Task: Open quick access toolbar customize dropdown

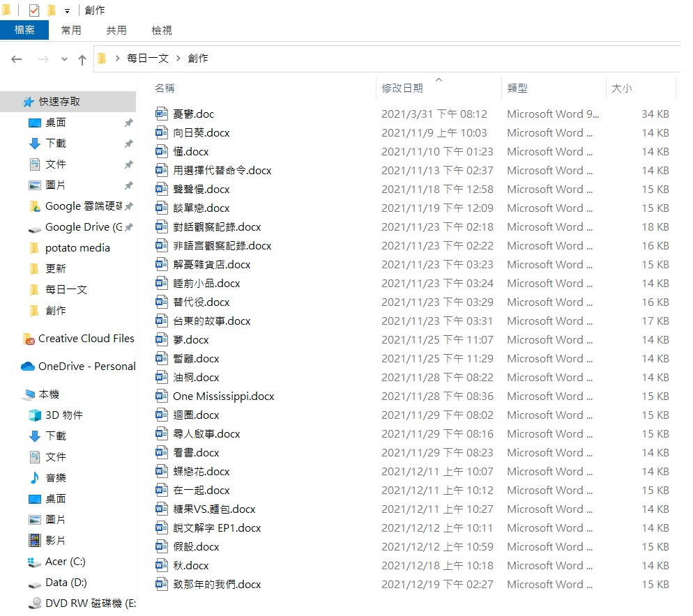Action: pyautogui.click(x=67, y=10)
